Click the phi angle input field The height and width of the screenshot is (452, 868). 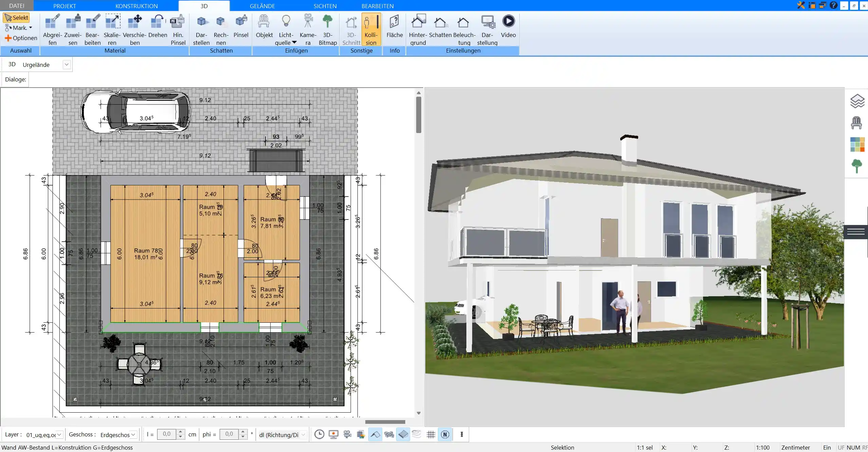pos(229,434)
